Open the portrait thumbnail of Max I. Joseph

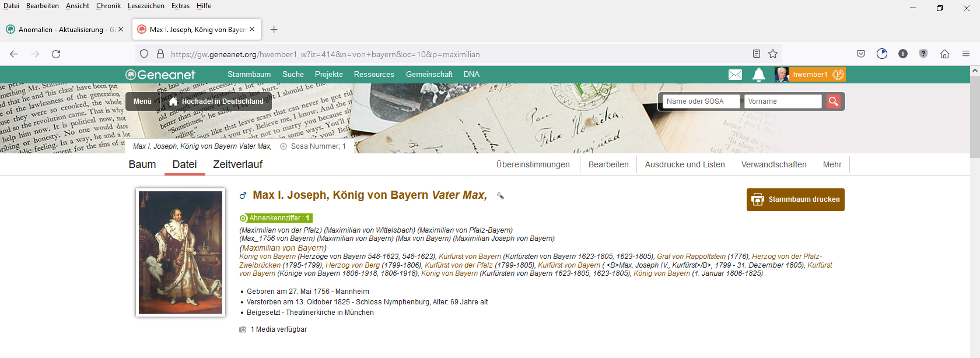[180, 252]
